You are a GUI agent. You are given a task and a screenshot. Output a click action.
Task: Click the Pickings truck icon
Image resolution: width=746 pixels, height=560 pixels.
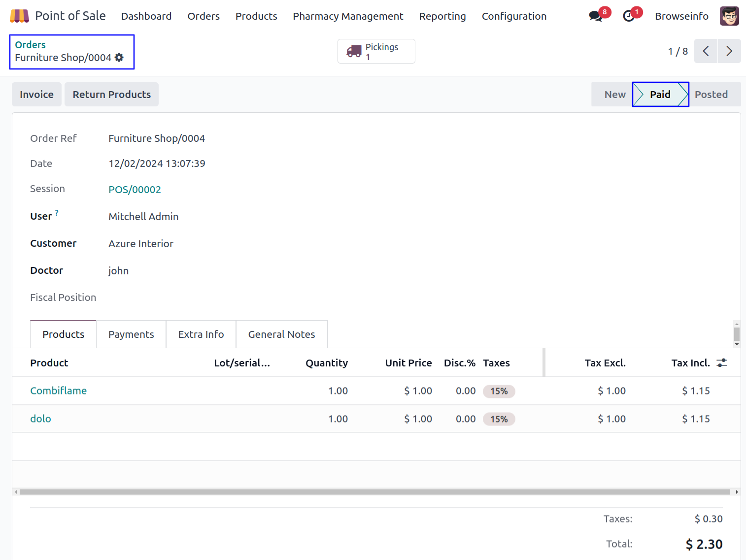354,51
